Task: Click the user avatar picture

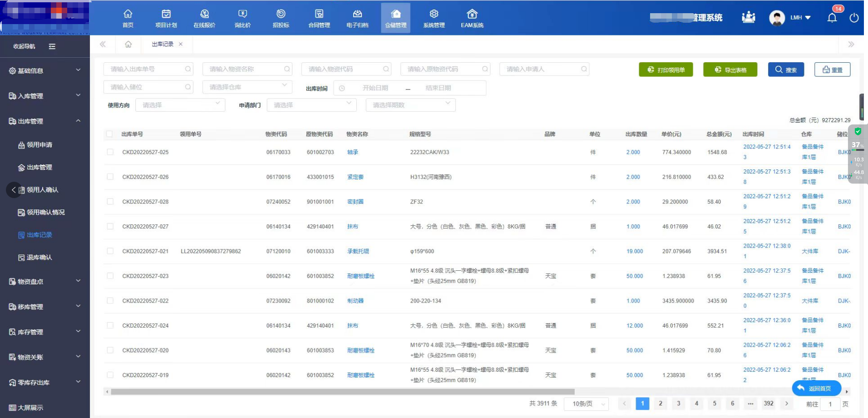Action: pos(777,18)
